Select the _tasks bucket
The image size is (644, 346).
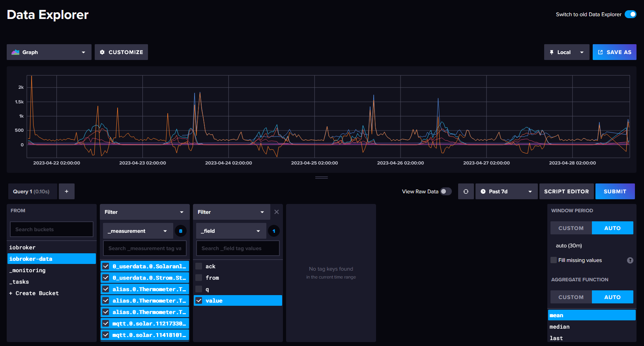click(52, 282)
